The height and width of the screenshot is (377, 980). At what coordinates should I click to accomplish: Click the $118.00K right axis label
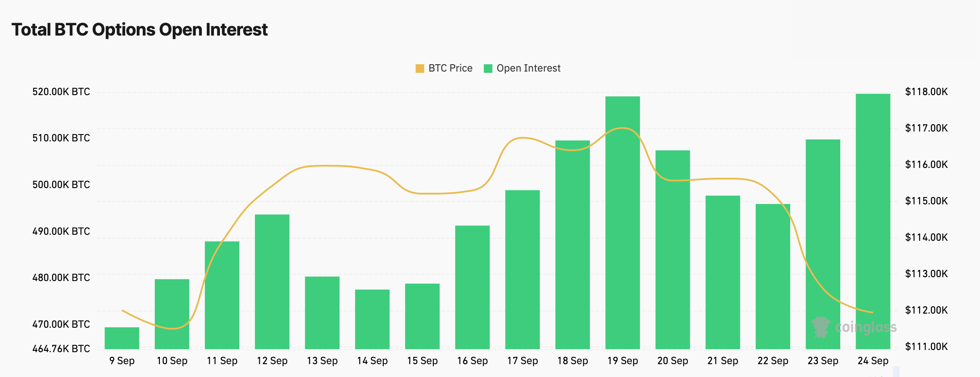[926, 92]
